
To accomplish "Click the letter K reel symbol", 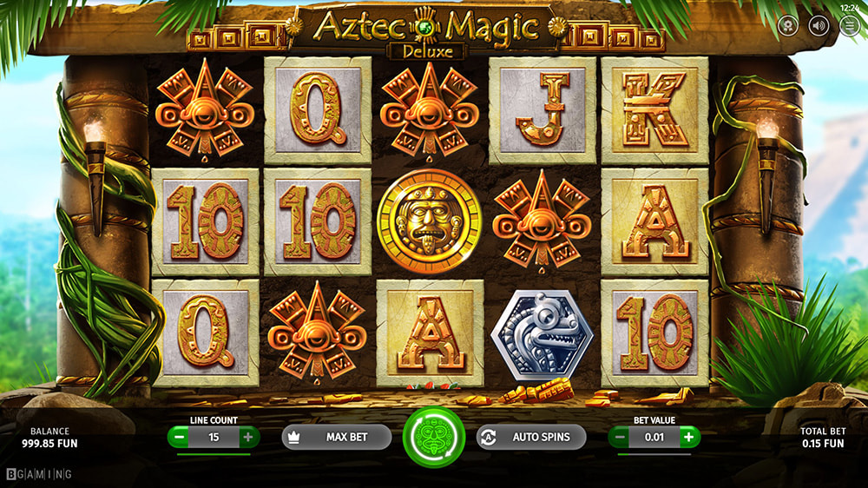I will pos(654,110).
